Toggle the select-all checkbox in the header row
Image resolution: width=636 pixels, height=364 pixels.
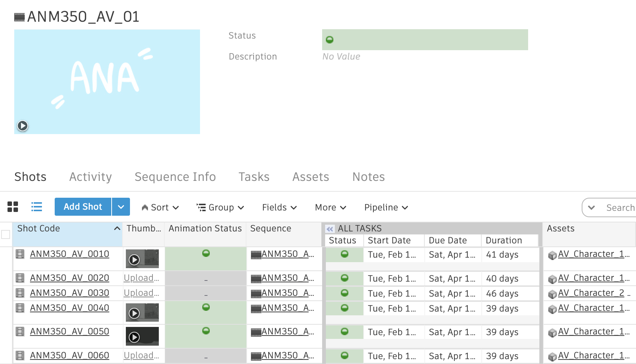[6, 234]
